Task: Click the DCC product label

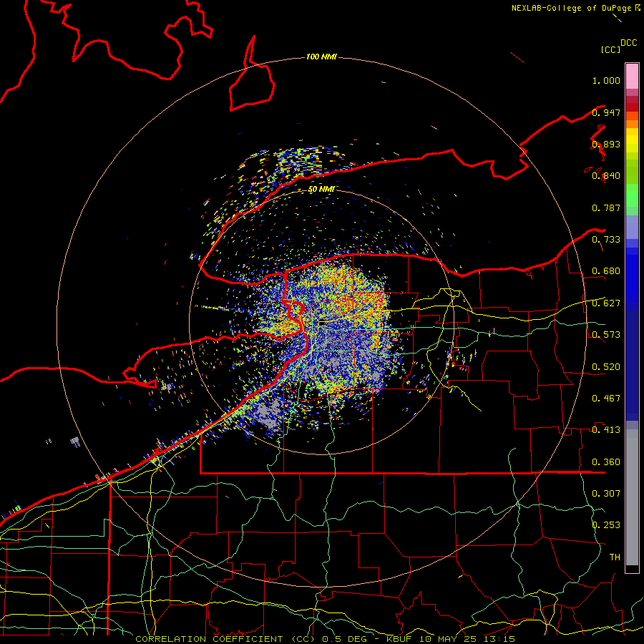Action: point(629,43)
